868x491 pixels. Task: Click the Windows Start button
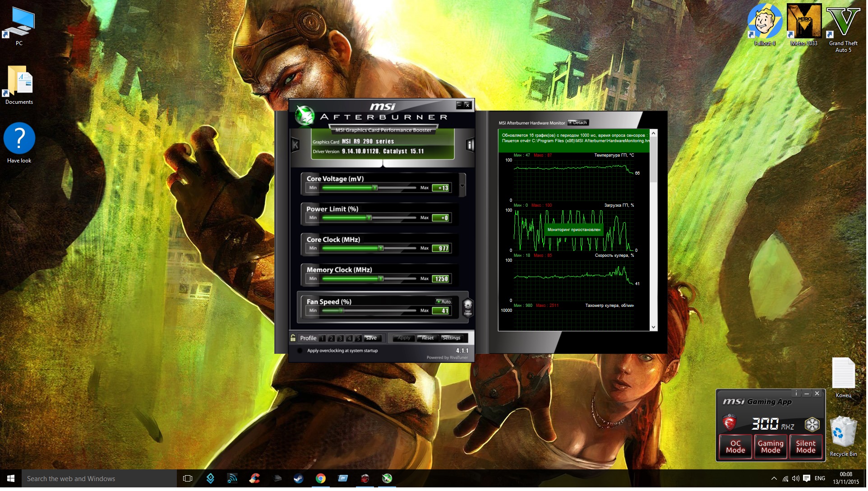pos(11,479)
